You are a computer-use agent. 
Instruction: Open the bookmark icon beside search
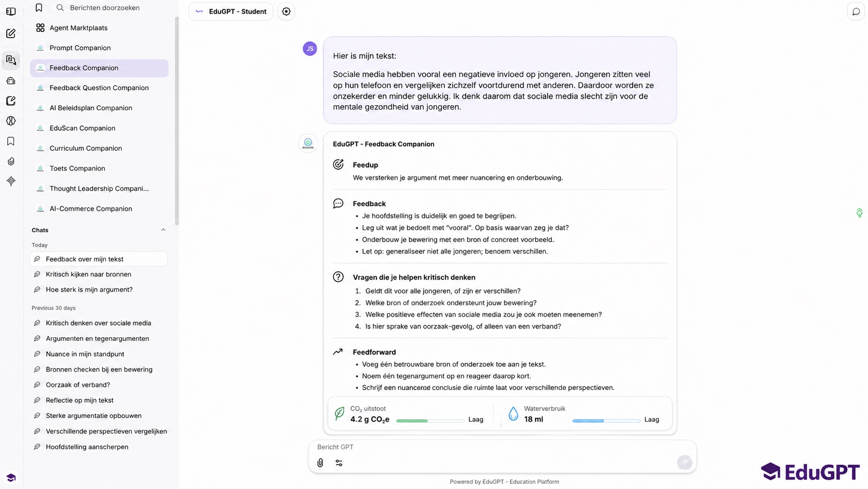pyautogui.click(x=39, y=8)
